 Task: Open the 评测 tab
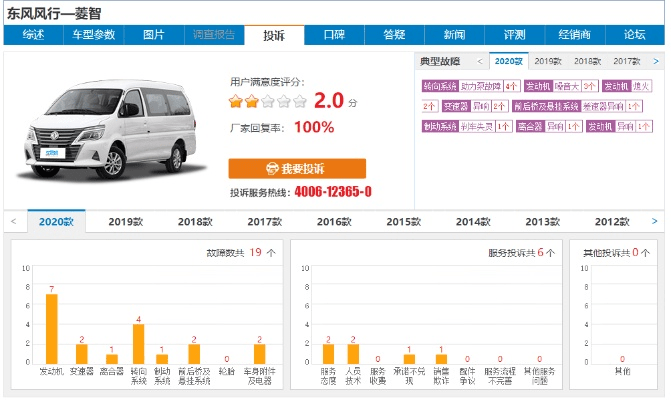pyautogui.click(x=514, y=35)
